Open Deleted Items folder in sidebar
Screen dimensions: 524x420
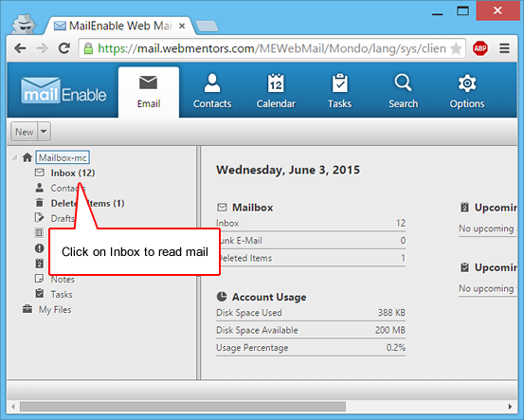[87, 203]
